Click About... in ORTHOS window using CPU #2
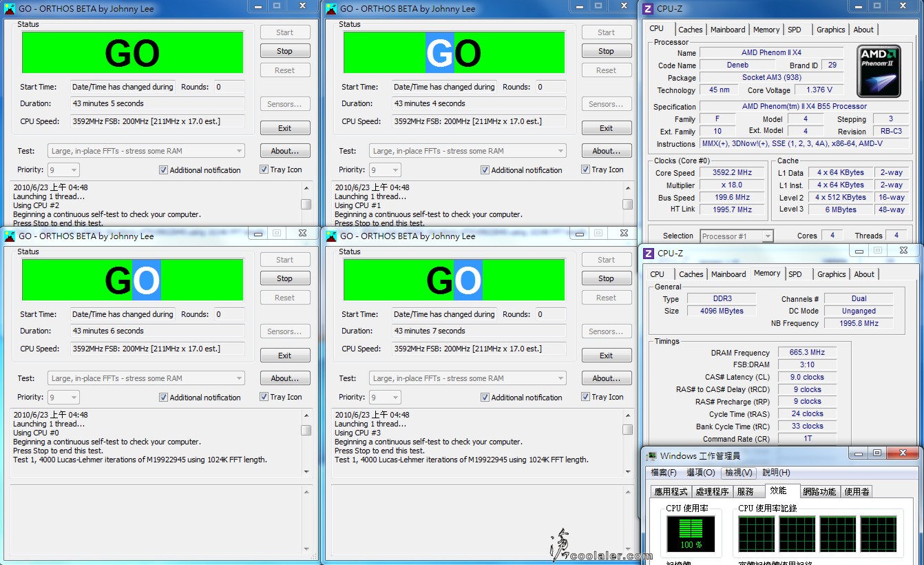This screenshot has width=924, height=565. [285, 151]
